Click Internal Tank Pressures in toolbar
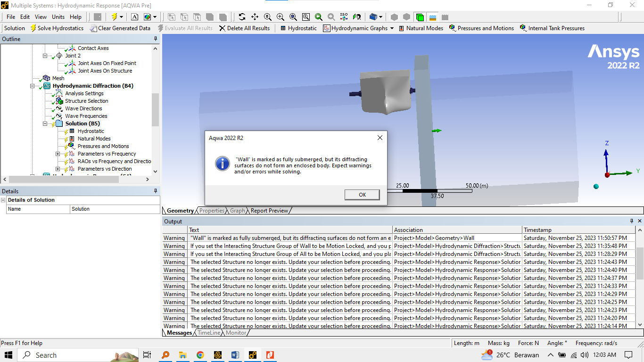 tap(552, 28)
